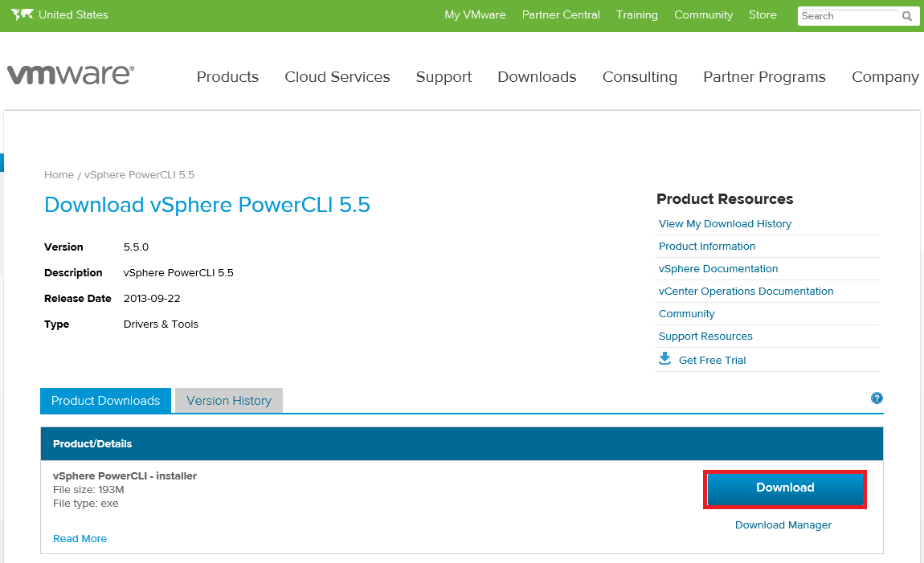Open the Company menu
This screenshot has height=563, width=924.
[885, 77]
